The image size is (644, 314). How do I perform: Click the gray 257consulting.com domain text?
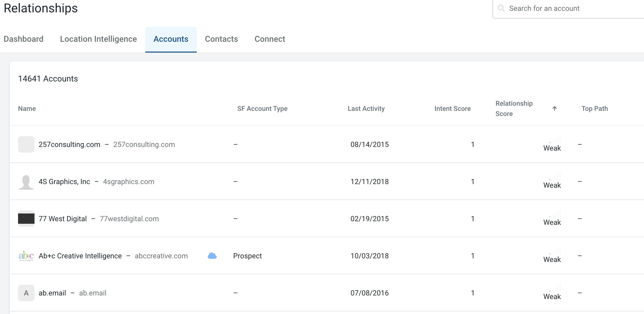point(144,145)
